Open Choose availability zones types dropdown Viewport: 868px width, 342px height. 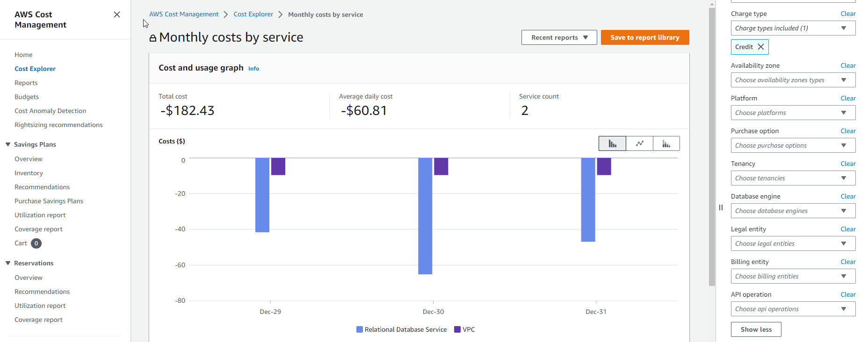click(x=793, y=80)
